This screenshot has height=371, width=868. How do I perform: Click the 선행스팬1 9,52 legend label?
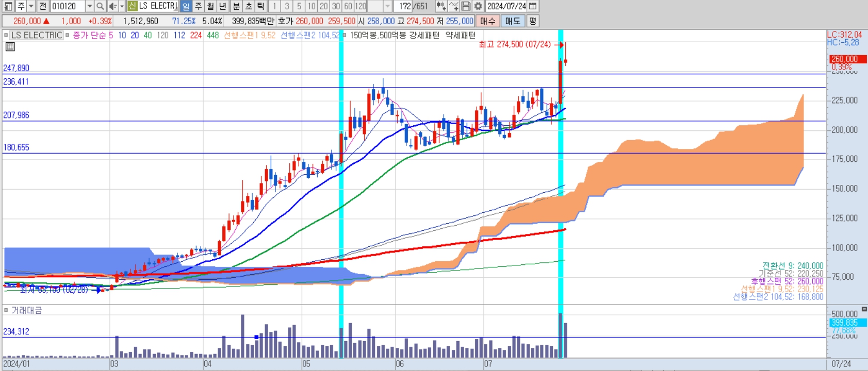point(249,35)
